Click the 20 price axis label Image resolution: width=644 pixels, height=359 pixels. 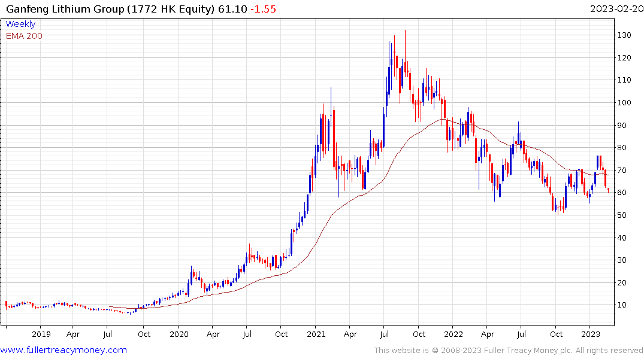coord(622,282)
